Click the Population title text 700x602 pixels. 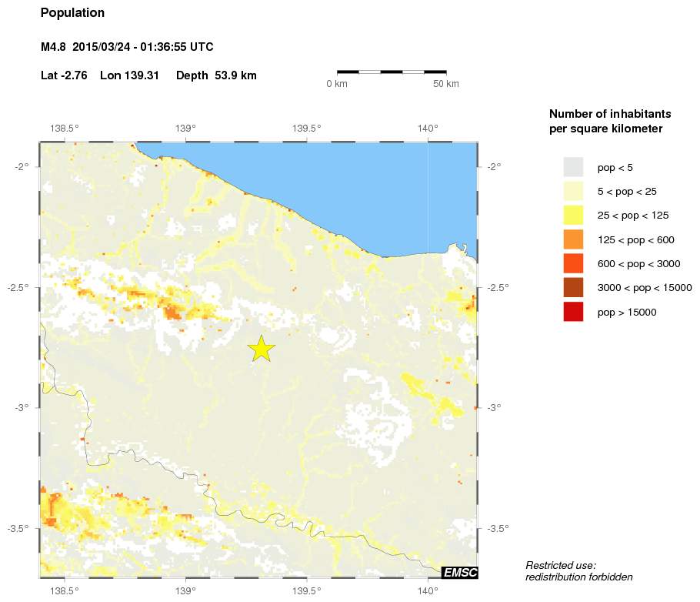point(72,13)
